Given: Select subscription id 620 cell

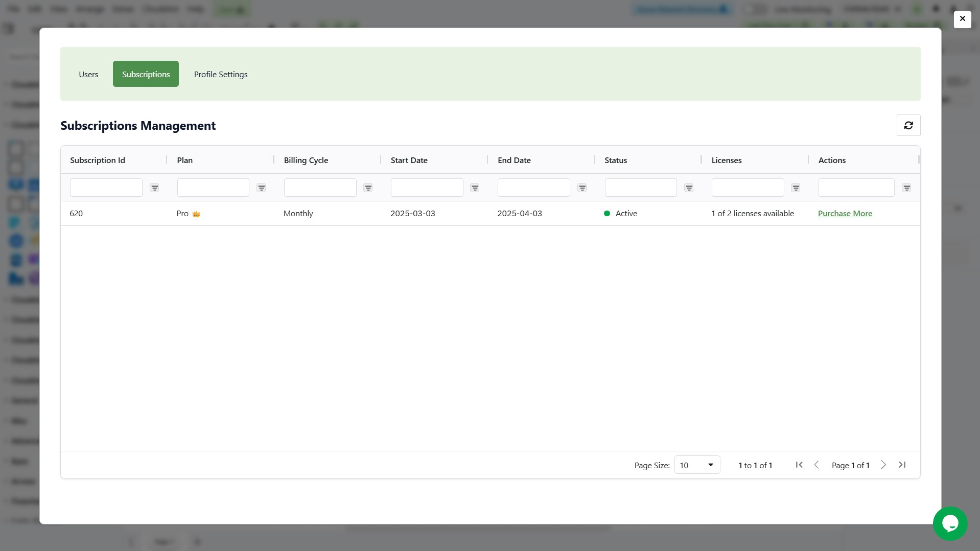Looking at the screenshot, I should tap(114, 214).
